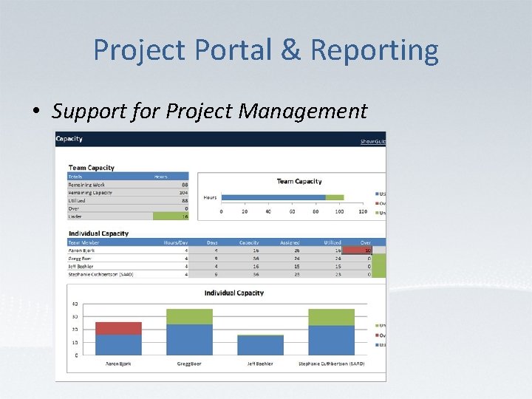
Task: Click blue utilized segment of Team Capacity bar
Action: 273,197
